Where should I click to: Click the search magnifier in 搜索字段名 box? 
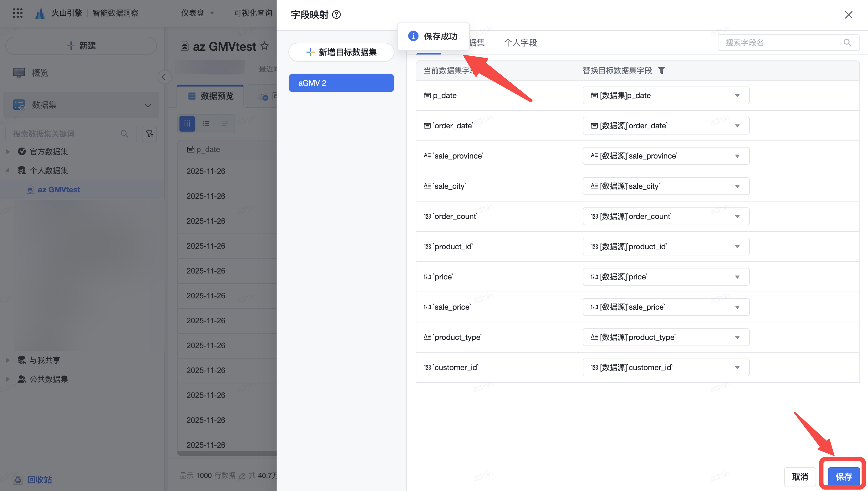(x=847, y=42)
